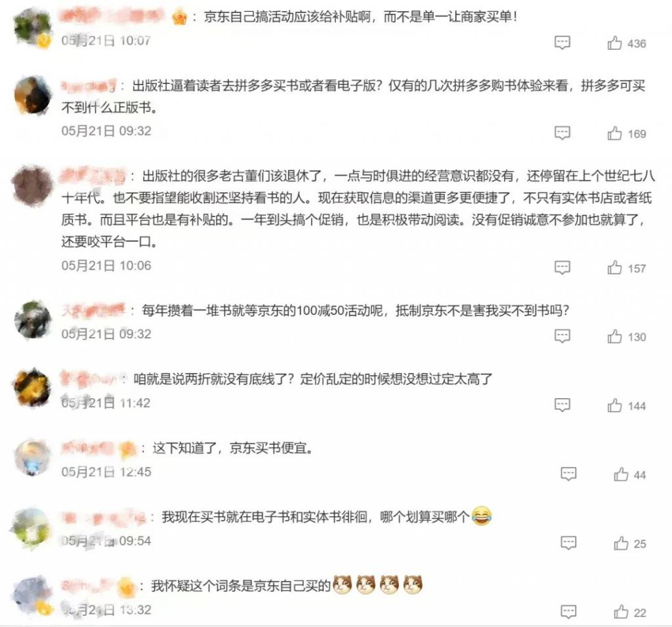Screen dimensions: 672x627
Task: Open replies on the 130-like comment
Action: point(562,336)
